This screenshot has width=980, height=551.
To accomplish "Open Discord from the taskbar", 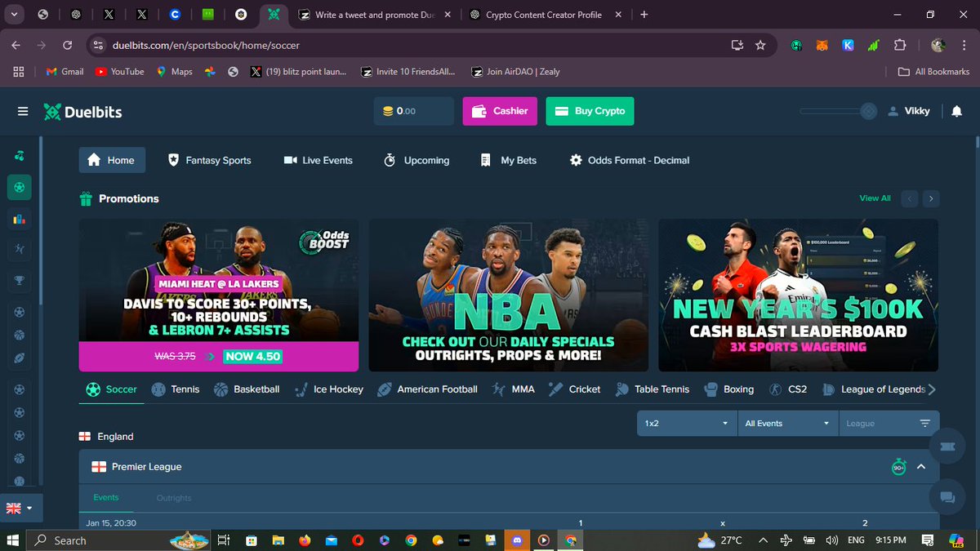I will coord(517,540).
